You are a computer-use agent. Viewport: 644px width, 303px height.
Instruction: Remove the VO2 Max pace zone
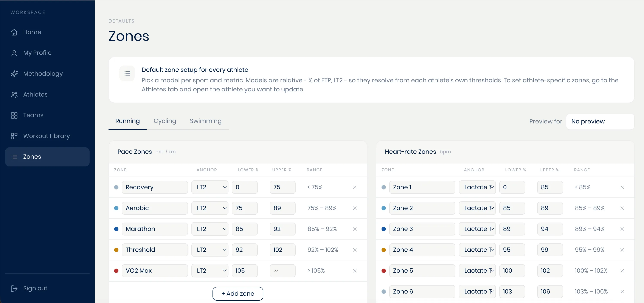(x=355, y=271)
